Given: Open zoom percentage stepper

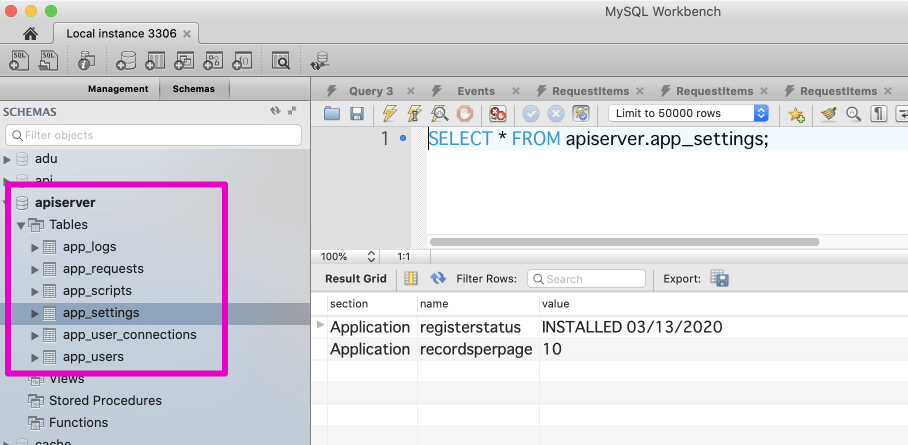Looking at the screenshot, I should pyautogui.click(x=372, y=256).
